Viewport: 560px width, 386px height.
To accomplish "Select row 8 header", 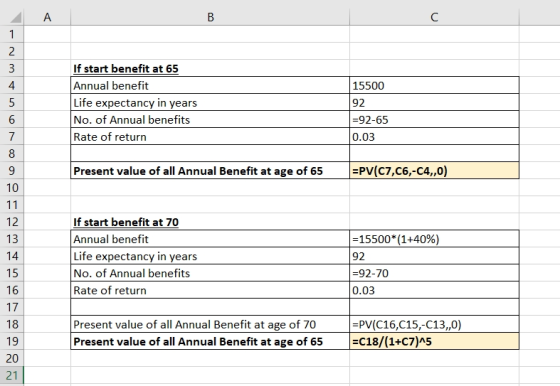I will click(12, 154).
